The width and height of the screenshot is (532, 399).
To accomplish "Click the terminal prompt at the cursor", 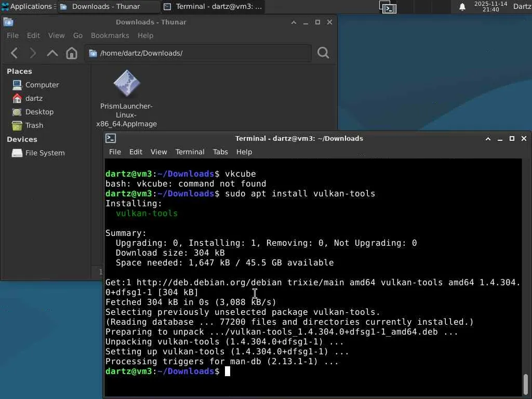I will click(228, 371).
